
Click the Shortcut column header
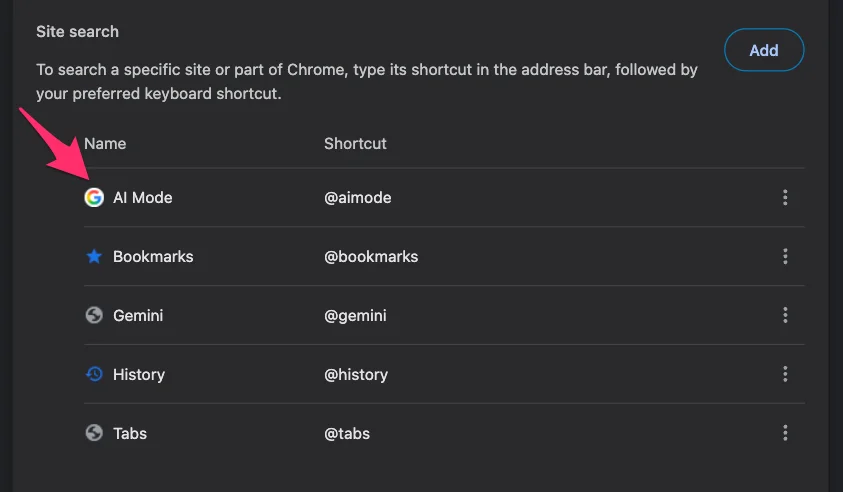pos(355,144)
